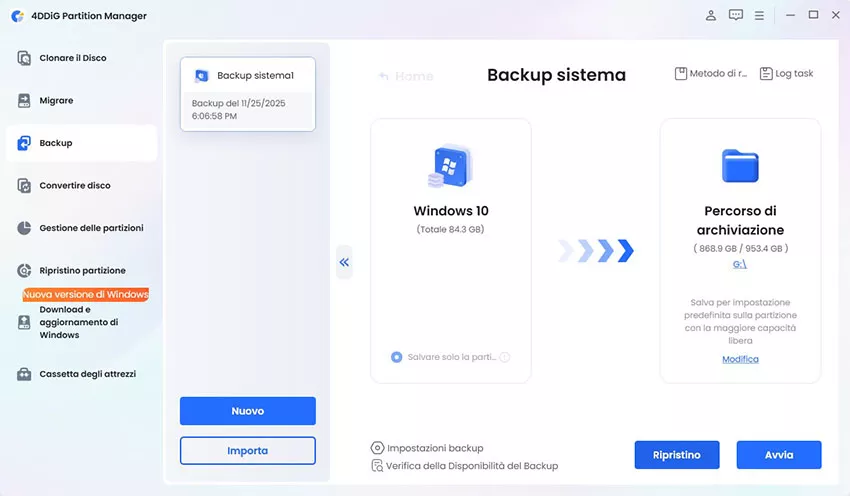Click the Modifica link
The height and width of the screenshot is (496, 850).
click(x=740, y=359)
